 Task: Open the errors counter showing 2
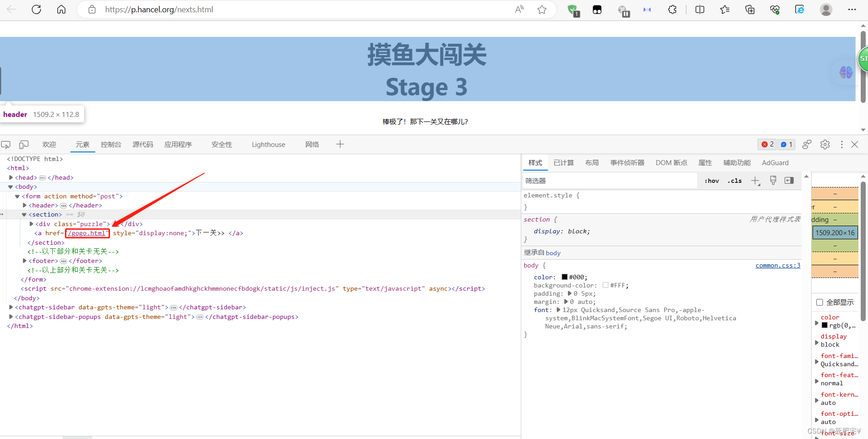click(x=768, y=144)
